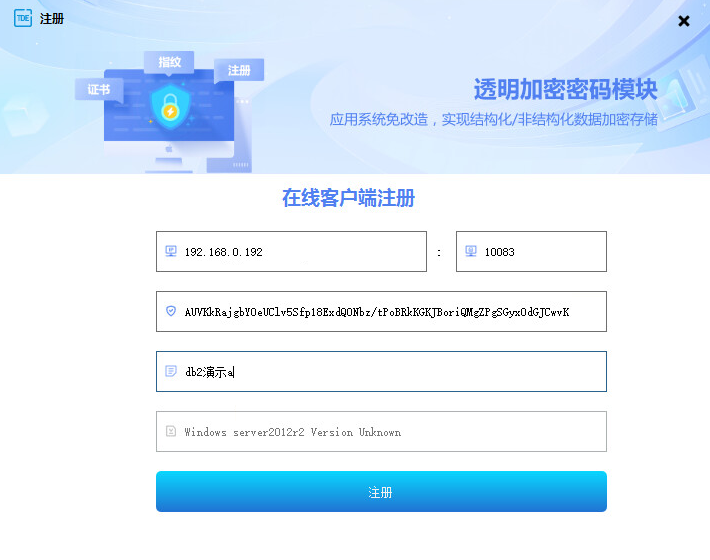Viewport: 710px width, 560px height.
Task: Click the note icon in the db2 name field
Action: (x=171, y=371)
